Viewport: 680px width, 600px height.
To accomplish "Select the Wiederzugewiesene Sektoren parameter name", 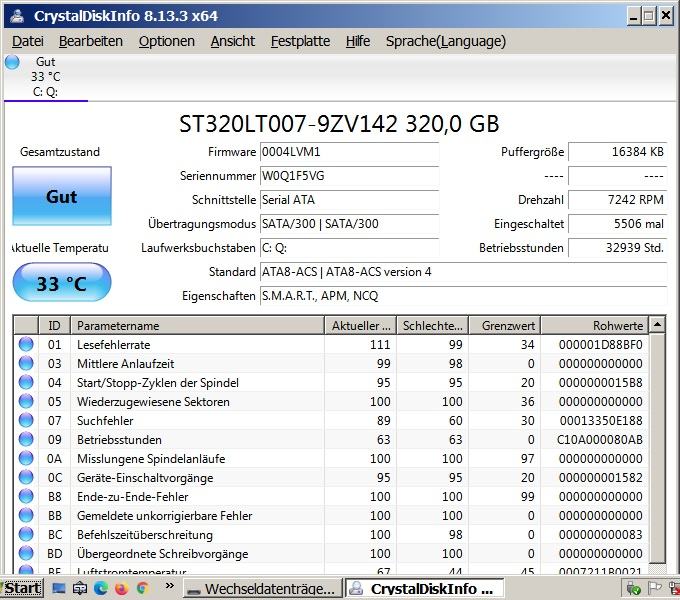I will (153, 401).
